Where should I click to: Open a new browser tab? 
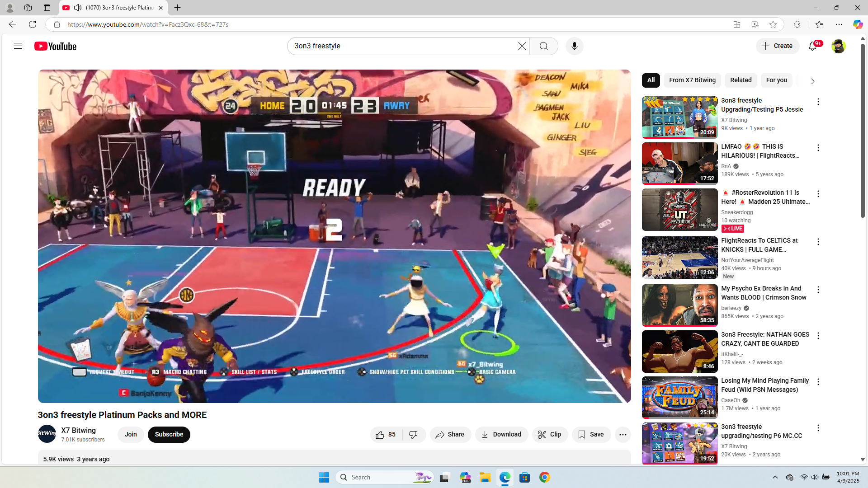point(178,8)
